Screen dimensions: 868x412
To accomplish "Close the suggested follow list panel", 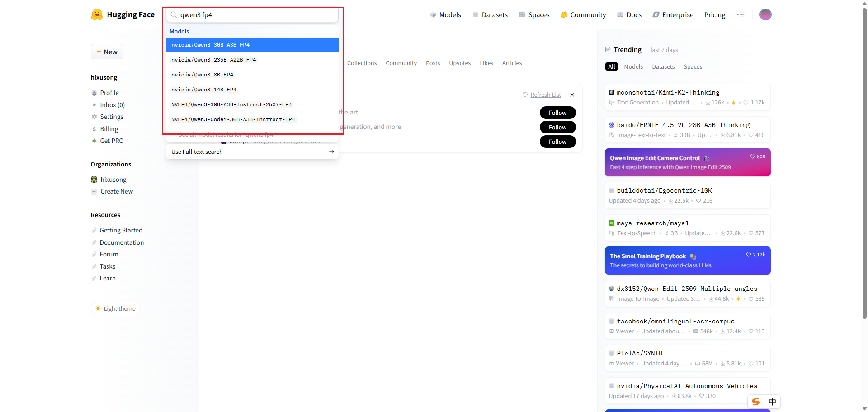I will coord(572,95).
